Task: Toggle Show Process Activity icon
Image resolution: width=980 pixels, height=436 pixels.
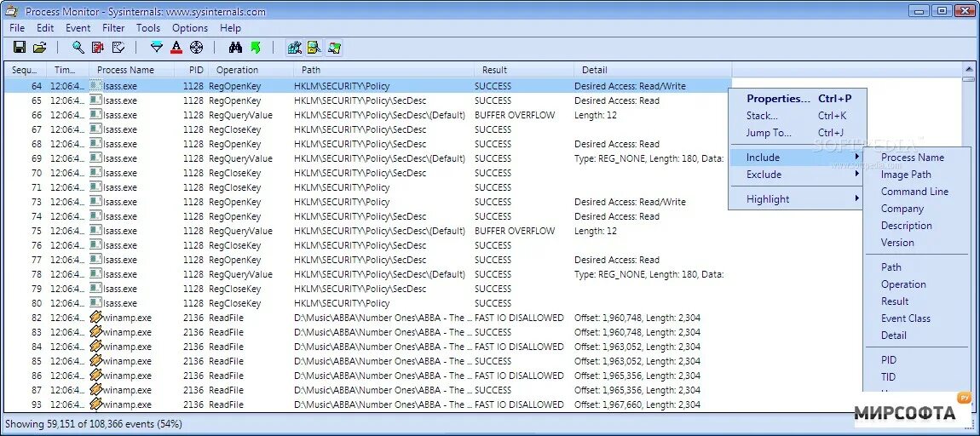Action: pos(334,47)
